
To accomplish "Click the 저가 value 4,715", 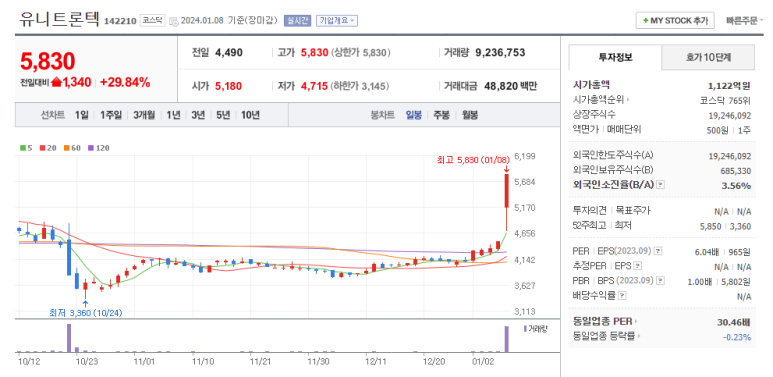I will 314,86.
